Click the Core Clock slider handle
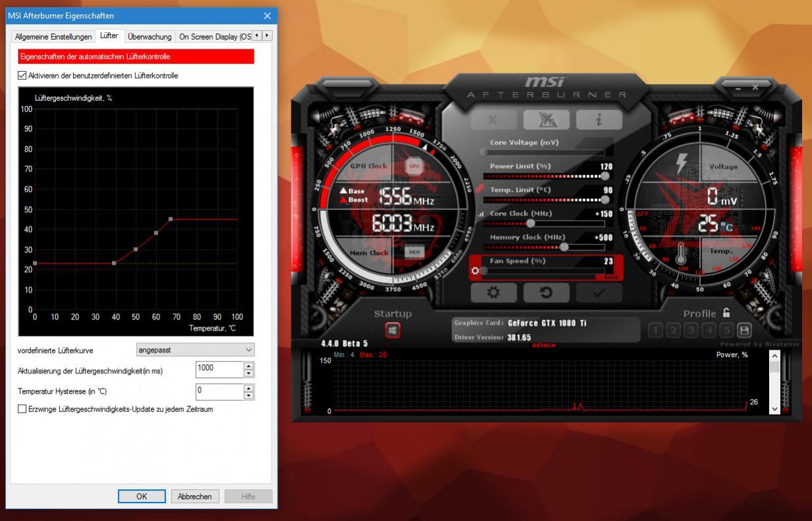 530,223
